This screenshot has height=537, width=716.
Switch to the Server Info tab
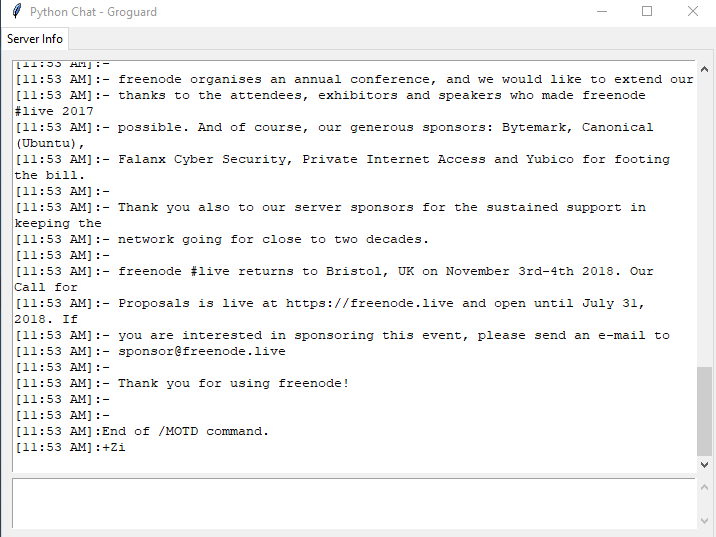pos(35,39)
